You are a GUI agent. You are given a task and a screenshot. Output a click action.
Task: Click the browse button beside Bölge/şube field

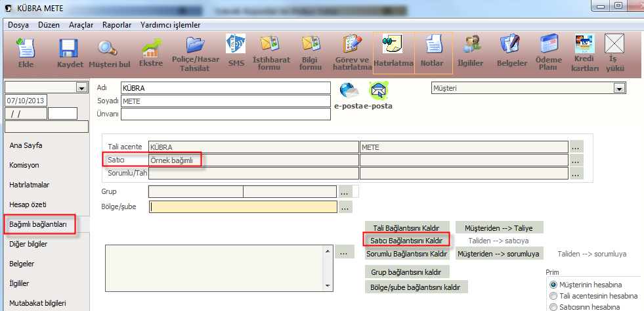pos(346,207)
